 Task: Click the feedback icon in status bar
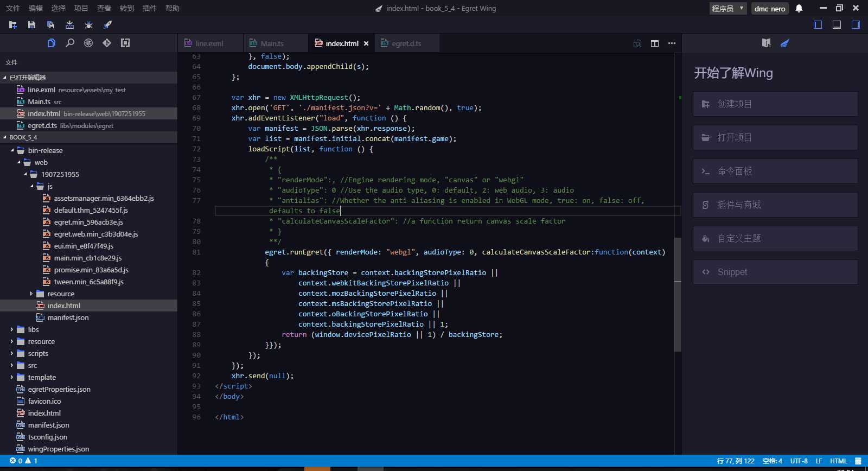click(858, 461)
